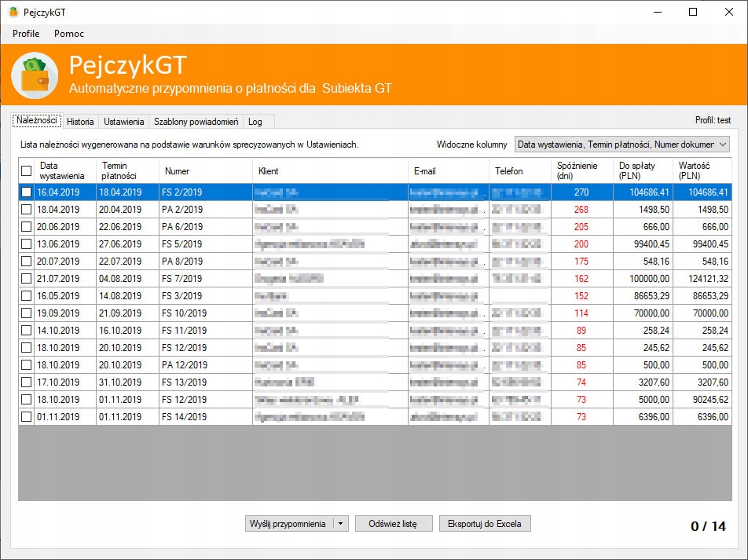Check the box for document PA 8/2019
Image resolution: width=748 pixels, height=560 pixels.
tap(26, 262)
